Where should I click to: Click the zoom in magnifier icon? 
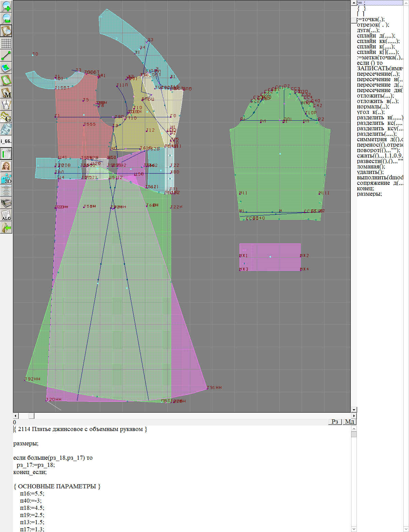pyautogui.click(x=6, y=6)
